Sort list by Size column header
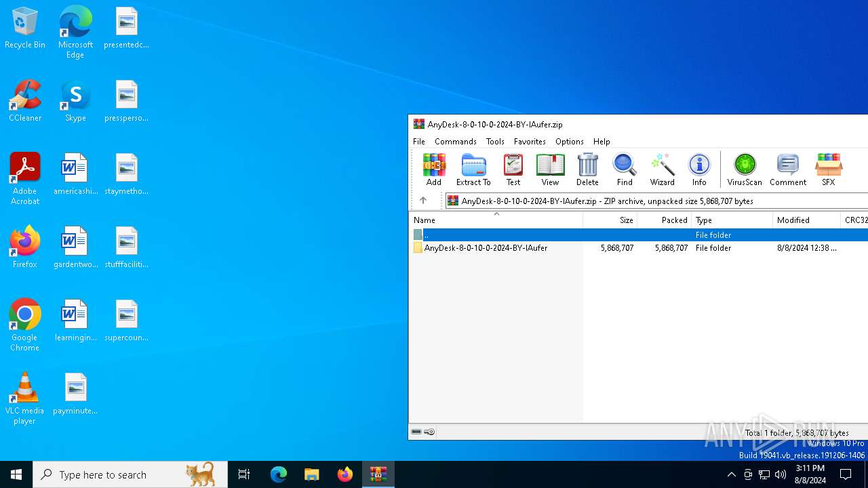 (x=610, y=220)
